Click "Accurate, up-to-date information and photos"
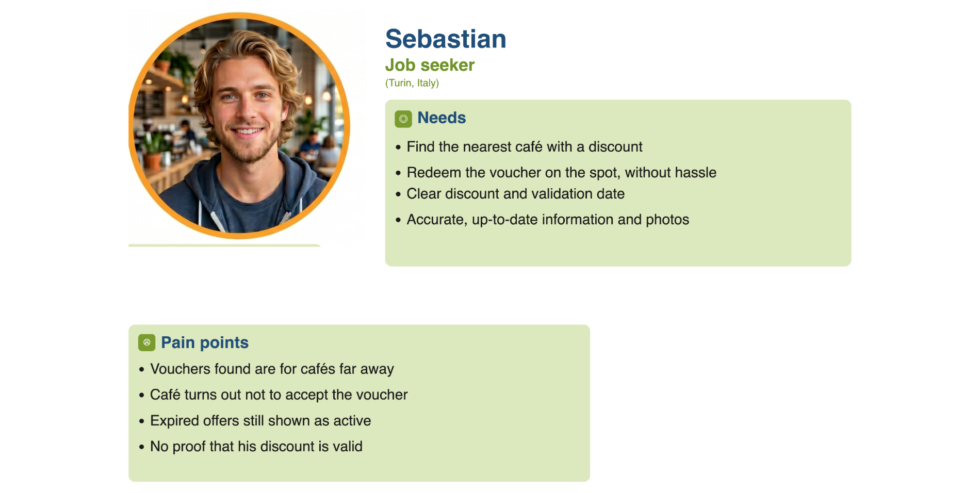This screenshot has width=980, height=493. [x=548, y=220]
